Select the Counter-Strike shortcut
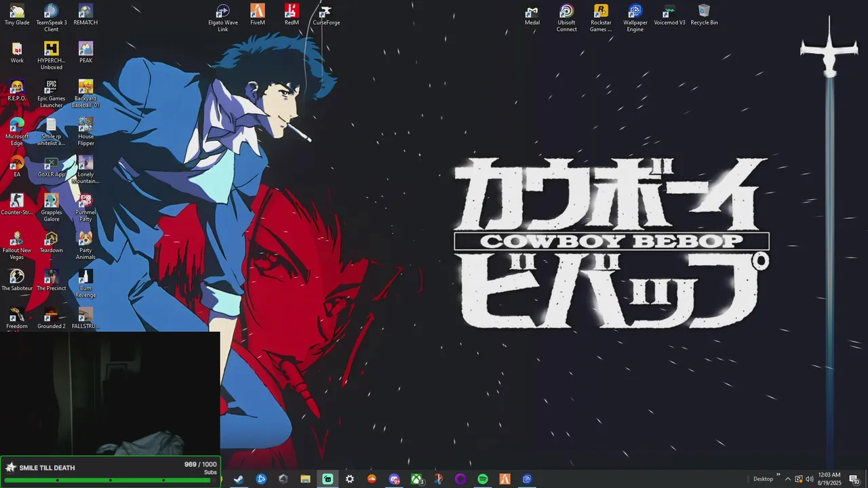Viewport: 868px width, 488px height. pyautogui.click(x=17, y=205)
